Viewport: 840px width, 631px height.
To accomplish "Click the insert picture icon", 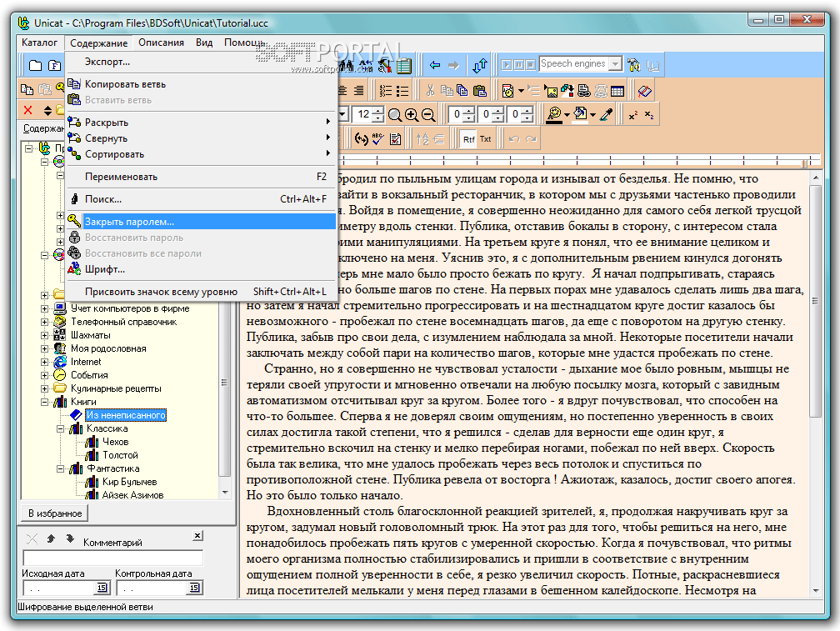I will [550, 91].
